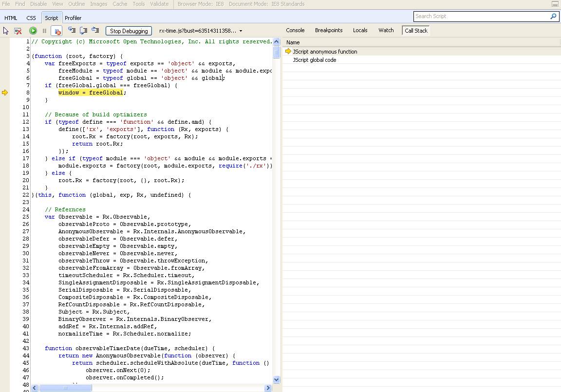561x392 pixels.
Task: Click the code editor scroll up arrow
Action: click(x=276, y=42)
